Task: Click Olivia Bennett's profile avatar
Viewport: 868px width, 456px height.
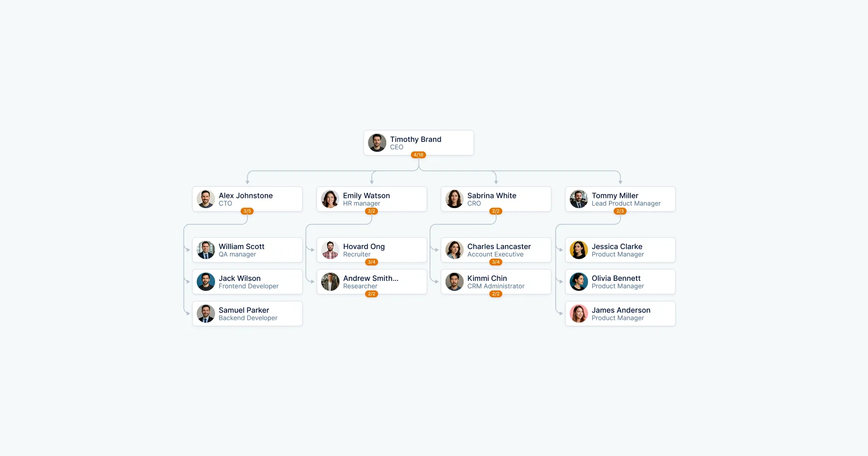Action: coord(579,282)
